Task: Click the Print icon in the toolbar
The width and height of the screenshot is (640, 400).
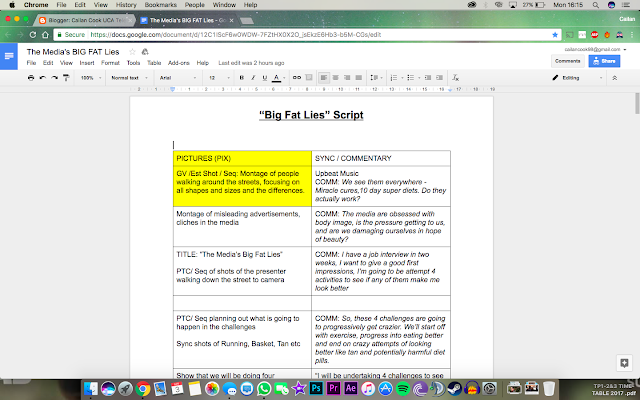Action: click(x=31, y=78)
